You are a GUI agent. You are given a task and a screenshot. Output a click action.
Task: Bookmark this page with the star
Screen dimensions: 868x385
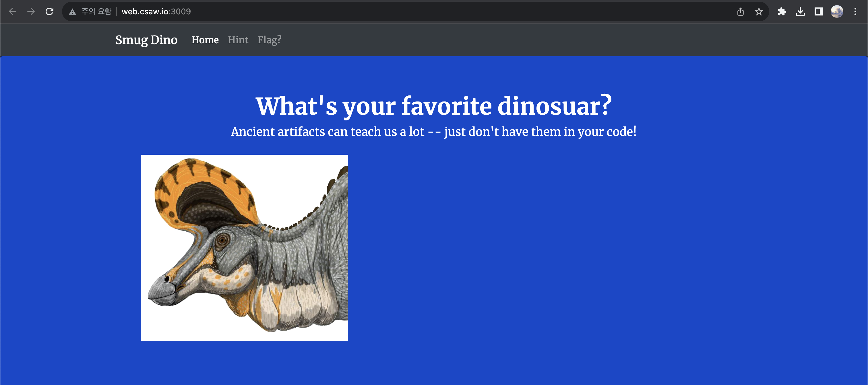(758, 12)
